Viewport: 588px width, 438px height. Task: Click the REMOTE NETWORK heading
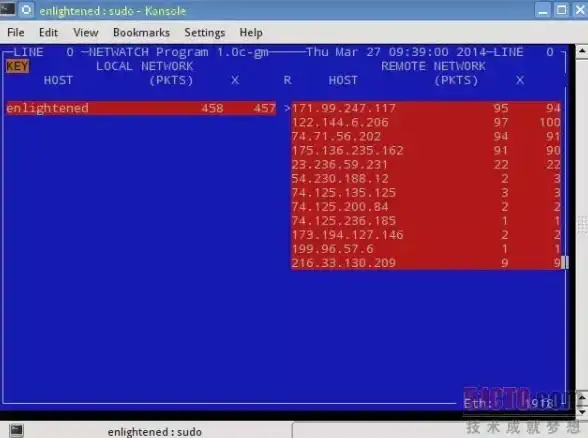433,66
